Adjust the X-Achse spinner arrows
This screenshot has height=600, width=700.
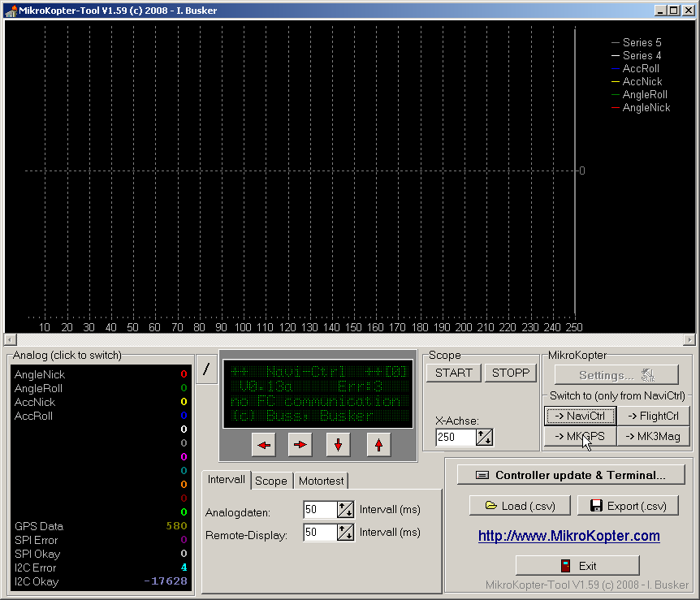pyautogui.click(x=484, y=438)
